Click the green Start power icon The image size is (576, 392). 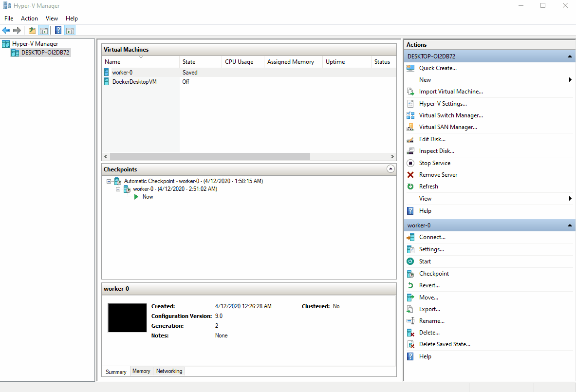coord(410,261)
